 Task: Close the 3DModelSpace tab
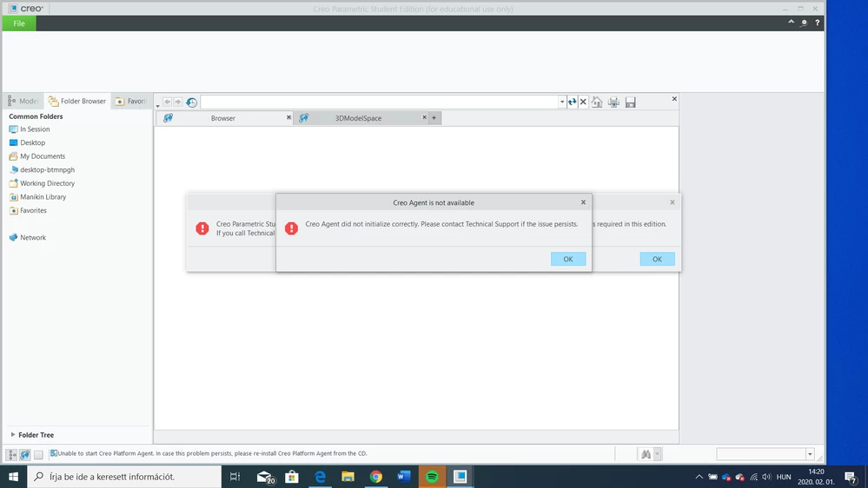click(x=424, y=117)
